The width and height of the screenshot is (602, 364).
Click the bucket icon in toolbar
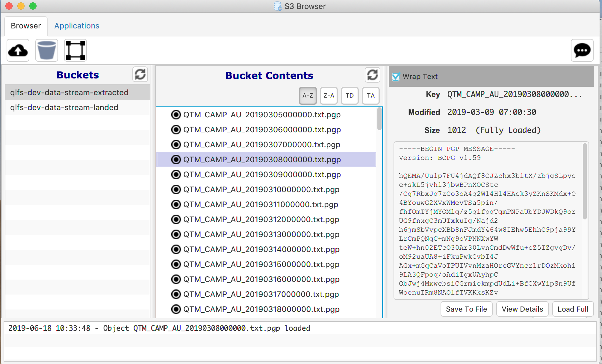46,50
